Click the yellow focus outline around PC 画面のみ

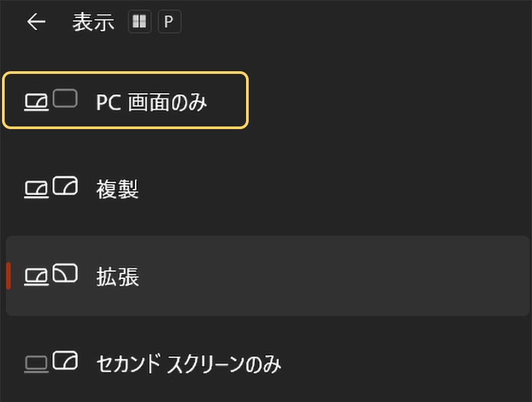point(247,100)
